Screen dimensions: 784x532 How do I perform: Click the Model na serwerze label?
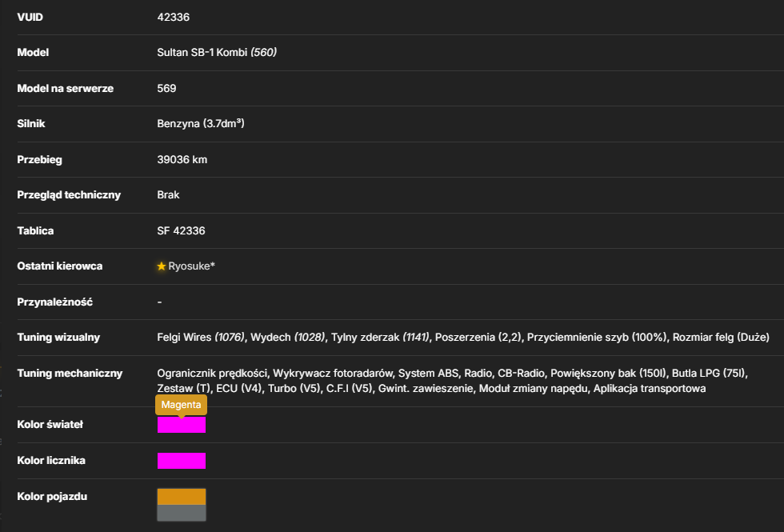(66, 88)
